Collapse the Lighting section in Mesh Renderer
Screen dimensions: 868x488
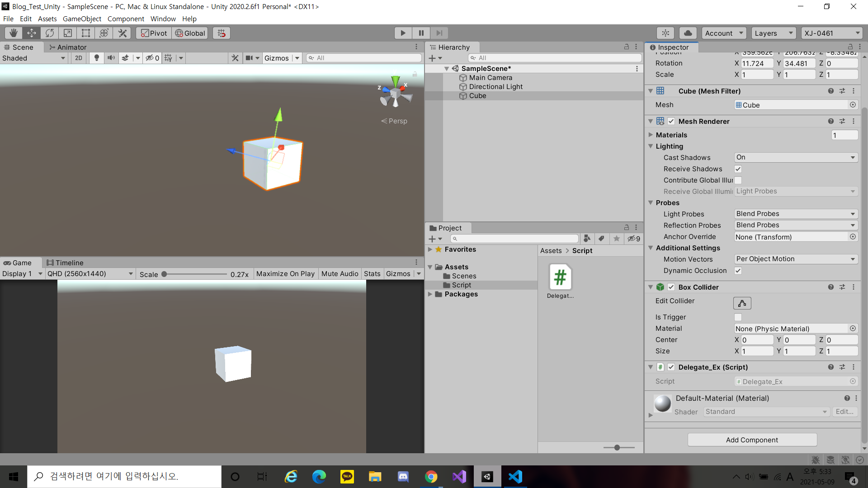[651, 146]
